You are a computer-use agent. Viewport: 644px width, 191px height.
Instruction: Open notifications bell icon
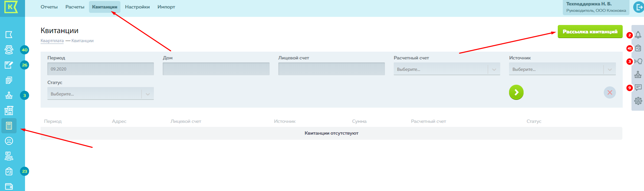click(638, 35)
